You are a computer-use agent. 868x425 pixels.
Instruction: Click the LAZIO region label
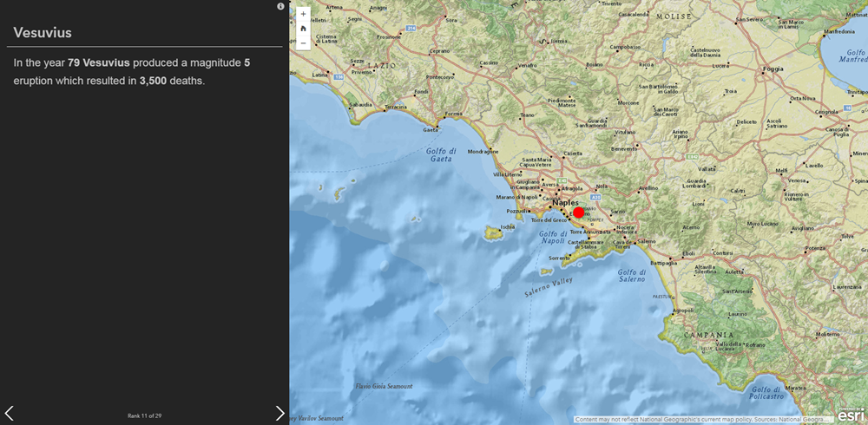click(382, 66)
